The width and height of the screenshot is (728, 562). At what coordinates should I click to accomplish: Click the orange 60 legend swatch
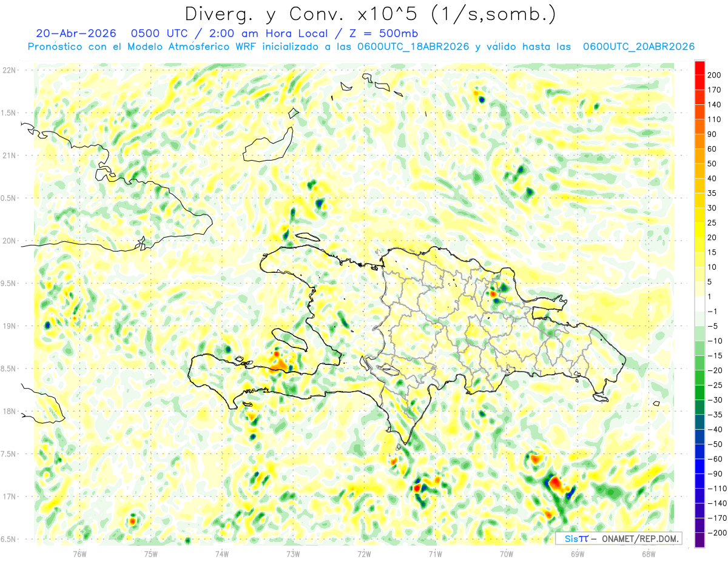699,142
